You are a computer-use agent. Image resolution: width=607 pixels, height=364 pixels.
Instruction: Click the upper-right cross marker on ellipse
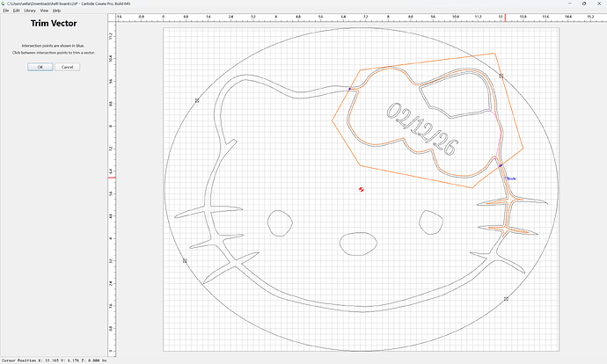(x=501, y=76)
